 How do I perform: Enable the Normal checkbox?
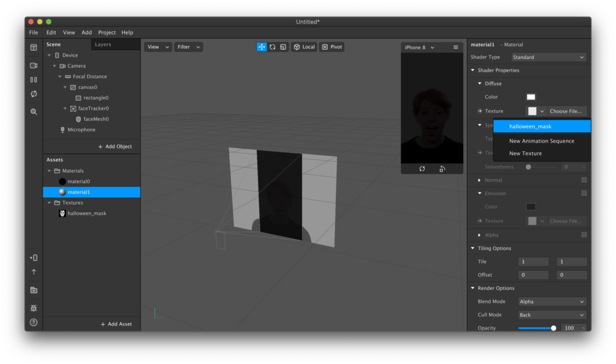(x=584, y=180)
